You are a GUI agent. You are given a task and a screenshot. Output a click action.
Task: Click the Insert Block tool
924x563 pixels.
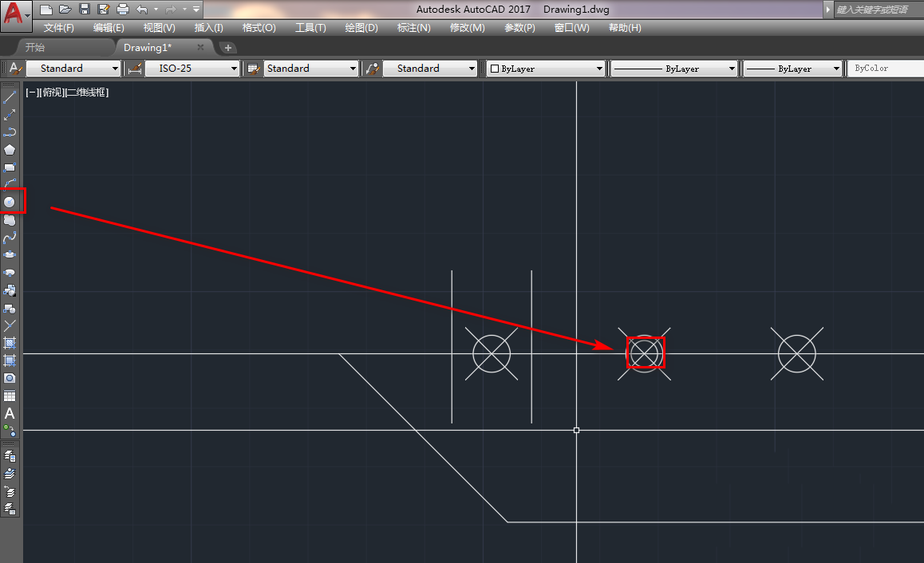click(x=10, y=290)
